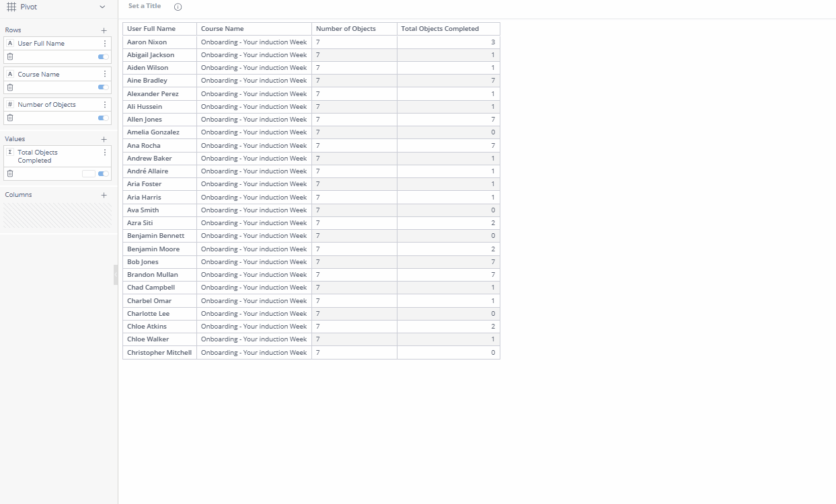Click the delete icon under Number of Objects
The width and height of the screenshot is (836, 504).
click(10, 118)
